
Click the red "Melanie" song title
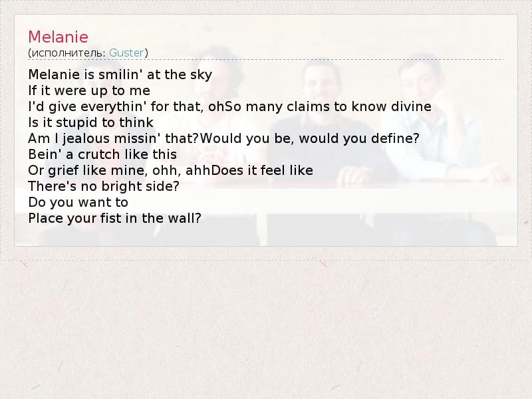click(x=58, y=37)
